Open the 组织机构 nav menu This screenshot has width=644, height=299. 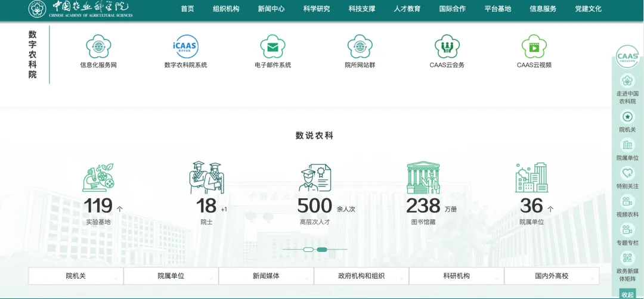pos(226,9)
